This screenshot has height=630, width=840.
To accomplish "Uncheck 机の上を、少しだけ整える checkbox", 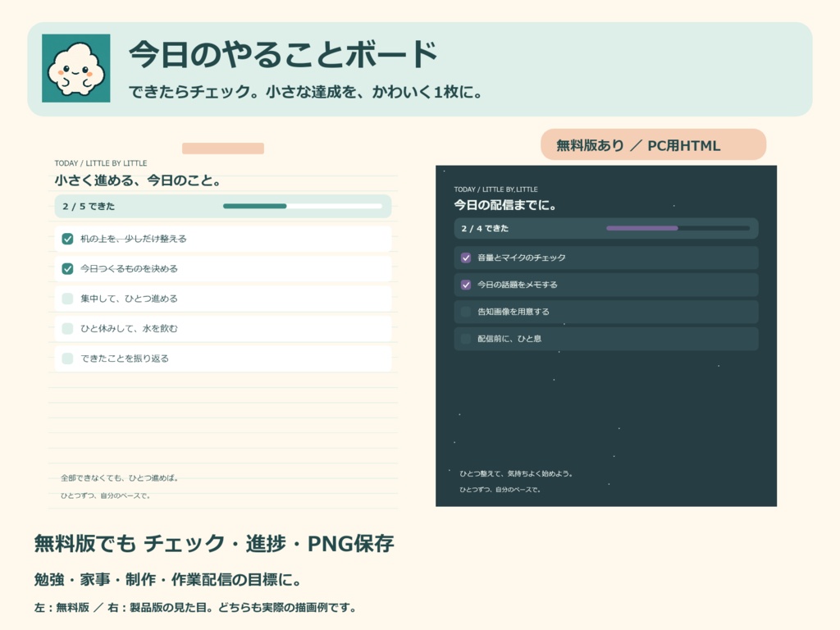I will [x=67, y=239].
